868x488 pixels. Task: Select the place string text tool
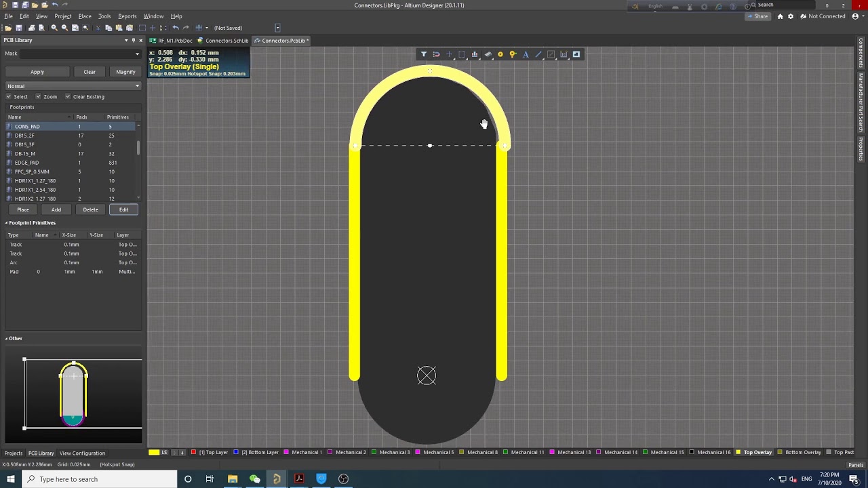click(526, 54)
